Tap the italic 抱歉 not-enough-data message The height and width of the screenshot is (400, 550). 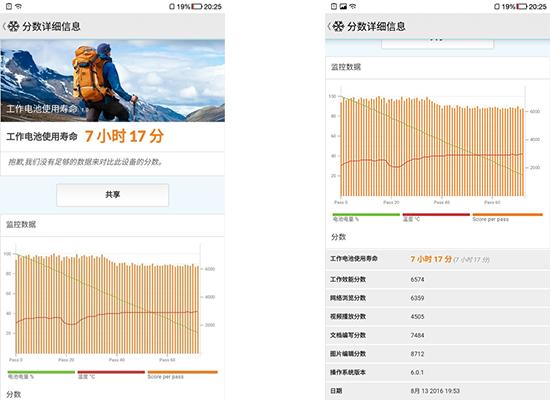[85, 162]
